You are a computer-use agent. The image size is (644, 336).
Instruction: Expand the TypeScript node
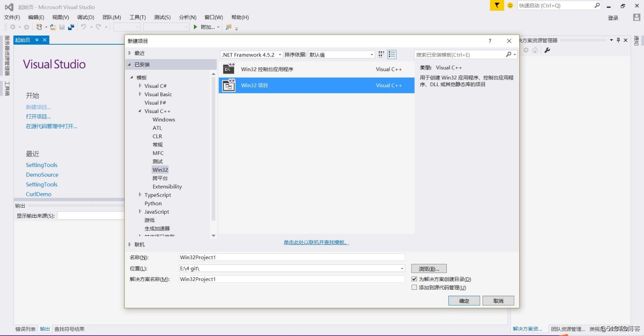tap(140, 195)
